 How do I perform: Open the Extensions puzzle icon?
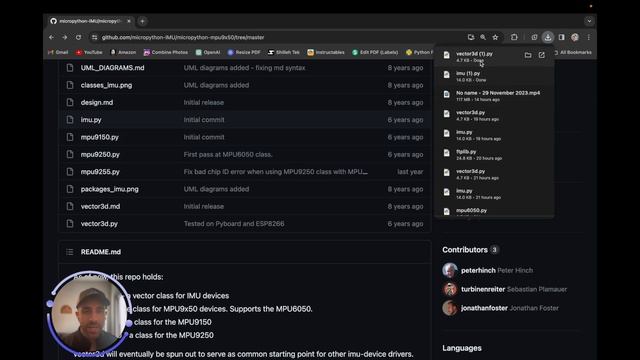click(514, 37)
